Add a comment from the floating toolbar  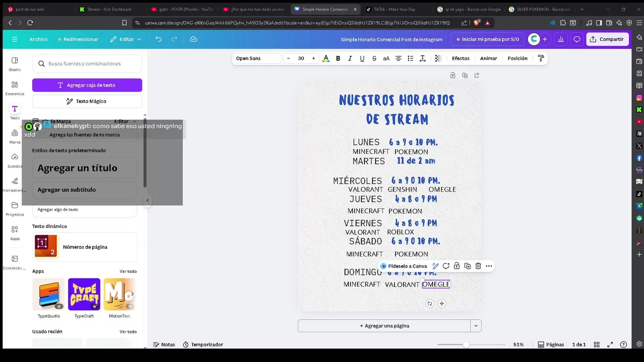446,266
